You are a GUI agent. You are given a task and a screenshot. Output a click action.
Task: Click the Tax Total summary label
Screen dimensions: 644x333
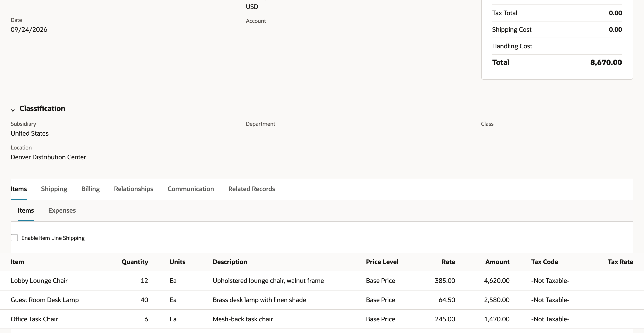tap(504, 13)
